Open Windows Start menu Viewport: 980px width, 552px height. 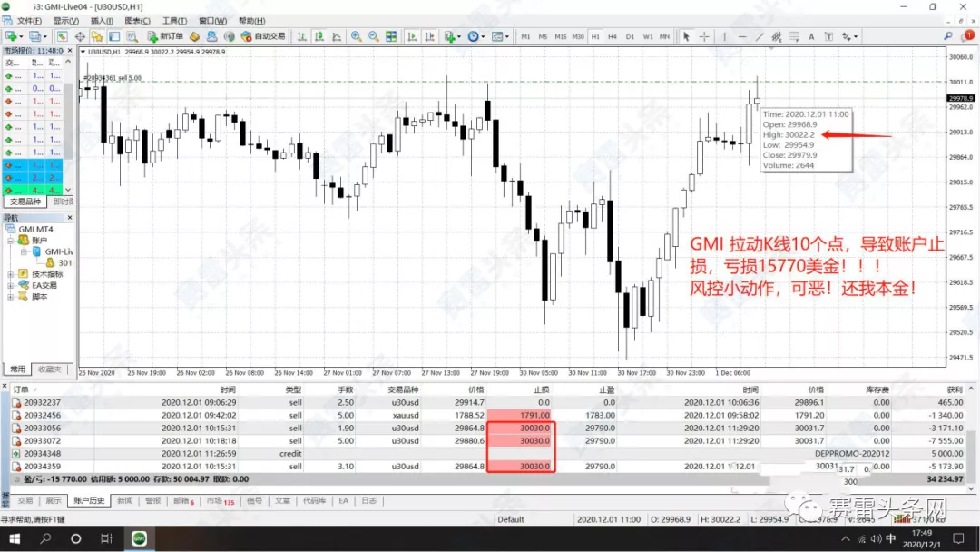[15, 538]
